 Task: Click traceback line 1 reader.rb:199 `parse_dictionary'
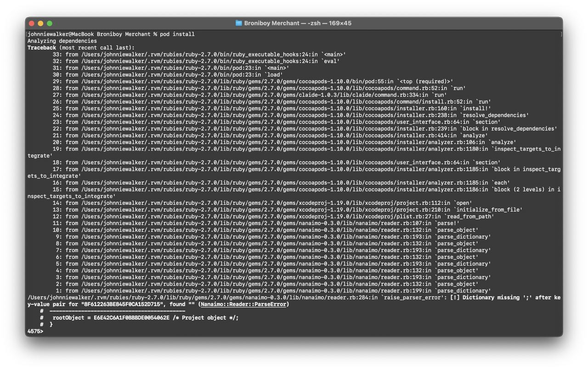[273, 291]
